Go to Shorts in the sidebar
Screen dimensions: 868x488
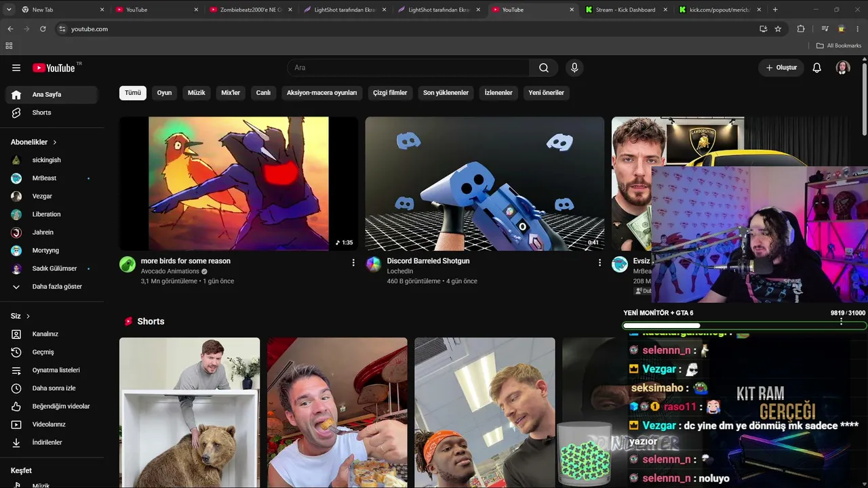51,113
